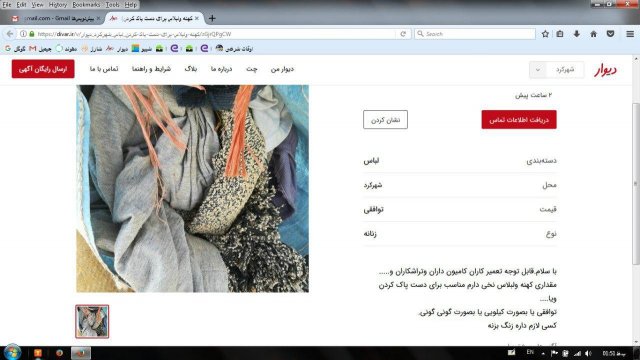This screenshot has height=360, width=640.
Task: Open درباره ما link
Action: coord(221,69)
